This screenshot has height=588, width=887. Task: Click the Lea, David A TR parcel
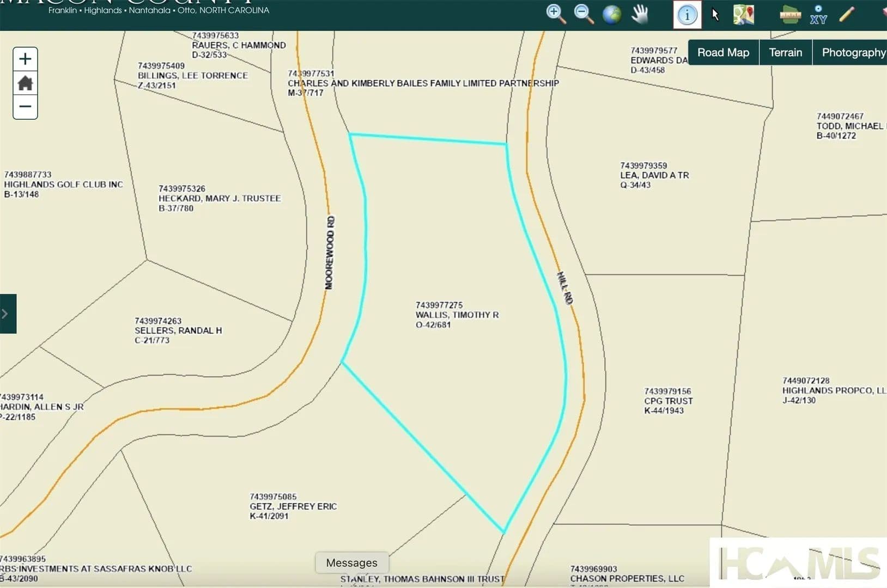[654, 175]
